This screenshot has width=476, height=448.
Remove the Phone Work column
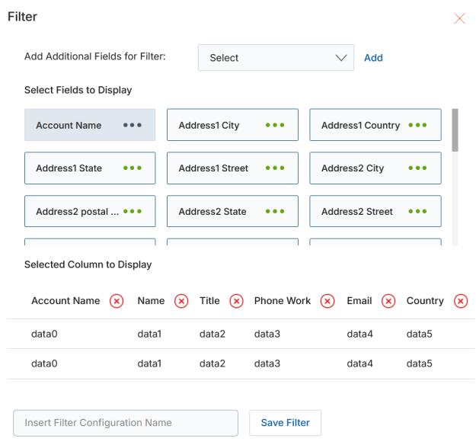327,301
